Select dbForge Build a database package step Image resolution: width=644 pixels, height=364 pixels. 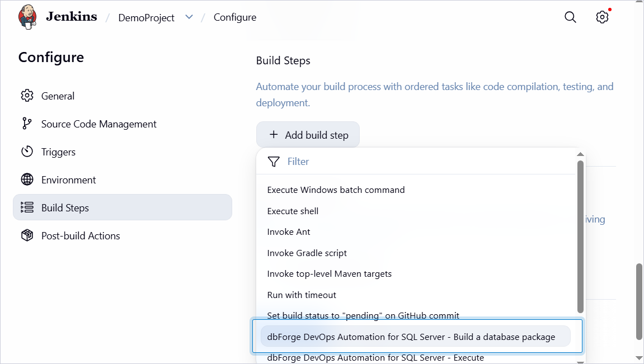pos(415,337)
